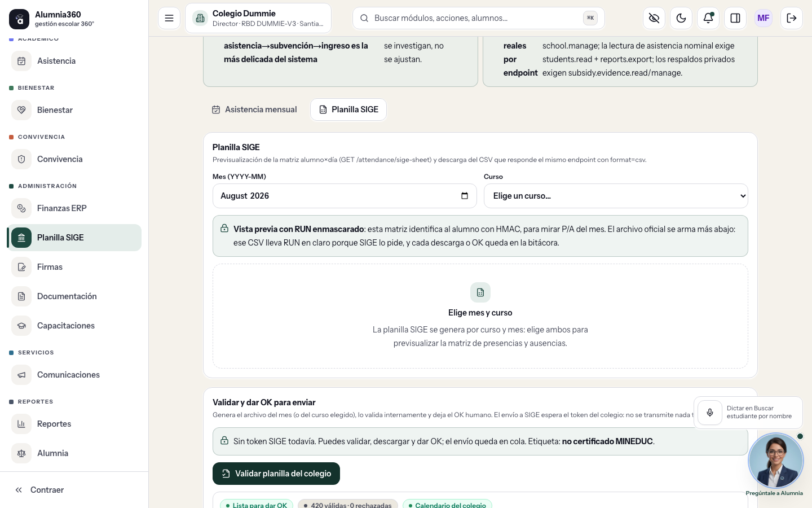
Task: Open the Colegio Dummie school selector
Action: click(x=258, y=18)
